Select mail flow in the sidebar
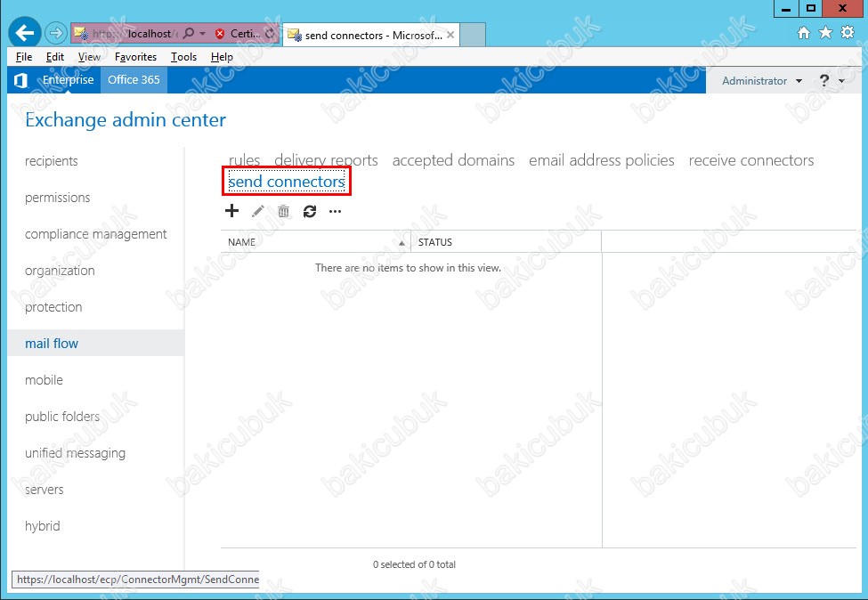Screen dimensions: 868x600 96,343
